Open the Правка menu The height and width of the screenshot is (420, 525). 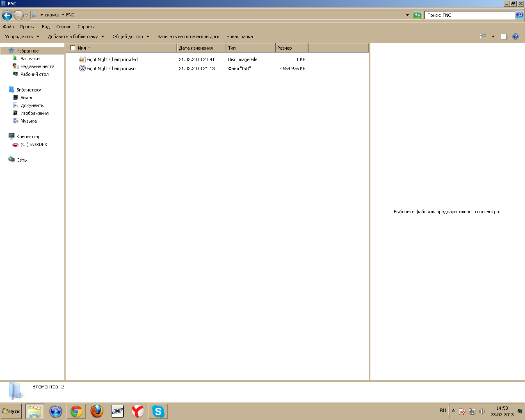click(28, 27)
